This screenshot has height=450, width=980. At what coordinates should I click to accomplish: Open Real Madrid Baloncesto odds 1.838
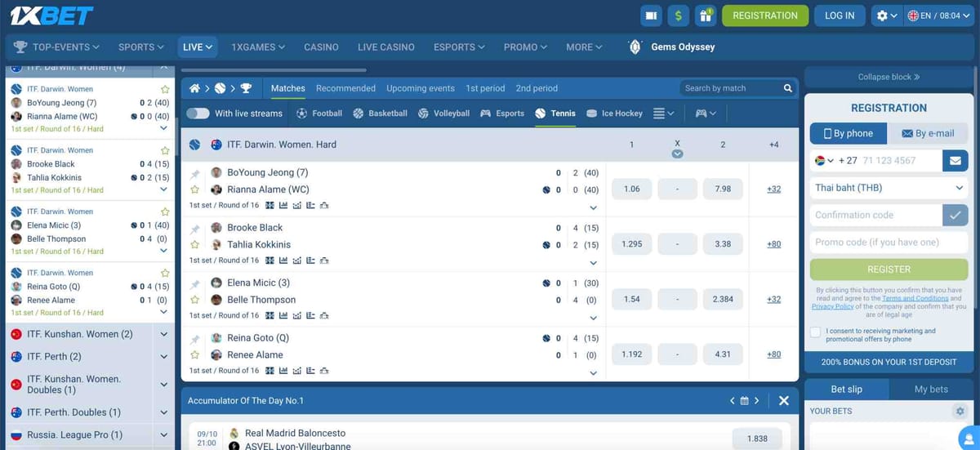[757, 439]
